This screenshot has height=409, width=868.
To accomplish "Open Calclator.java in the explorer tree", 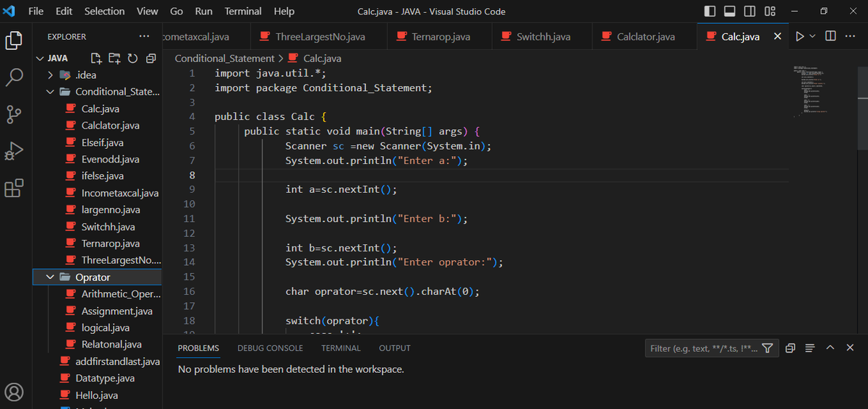I will pyautogui.click(x=110, y=126).
